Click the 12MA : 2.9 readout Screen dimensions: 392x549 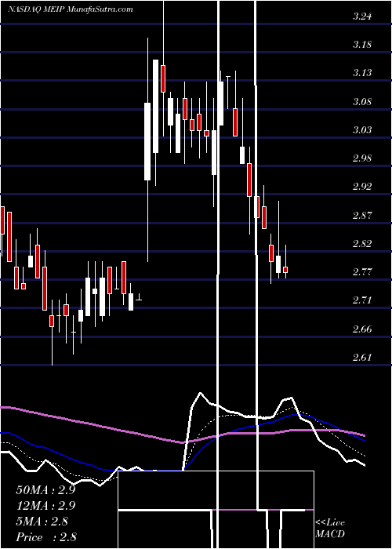point(45,506)
